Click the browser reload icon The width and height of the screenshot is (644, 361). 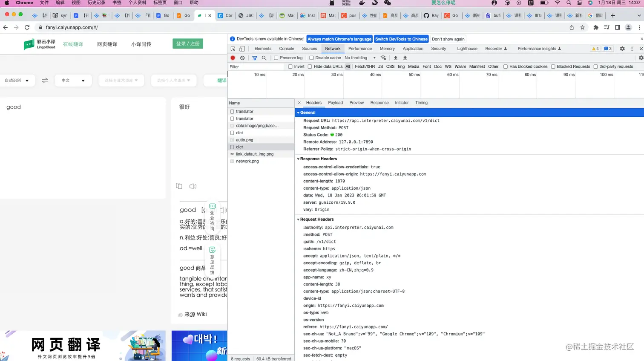tap(27, 27)
